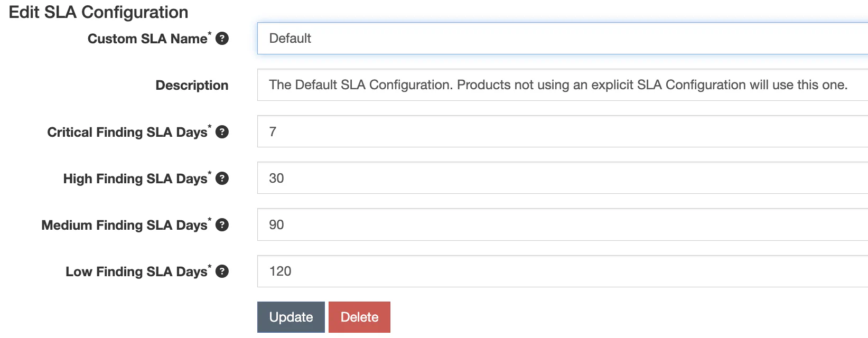Click the Medium Finding SLA Days field
The width and height of the screenshot is (868, 338).
563,224
